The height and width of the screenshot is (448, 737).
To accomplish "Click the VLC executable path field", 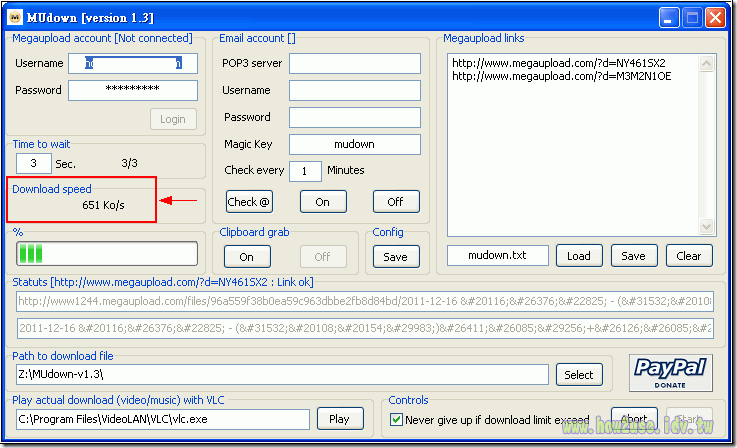I will tap(163, 419).
